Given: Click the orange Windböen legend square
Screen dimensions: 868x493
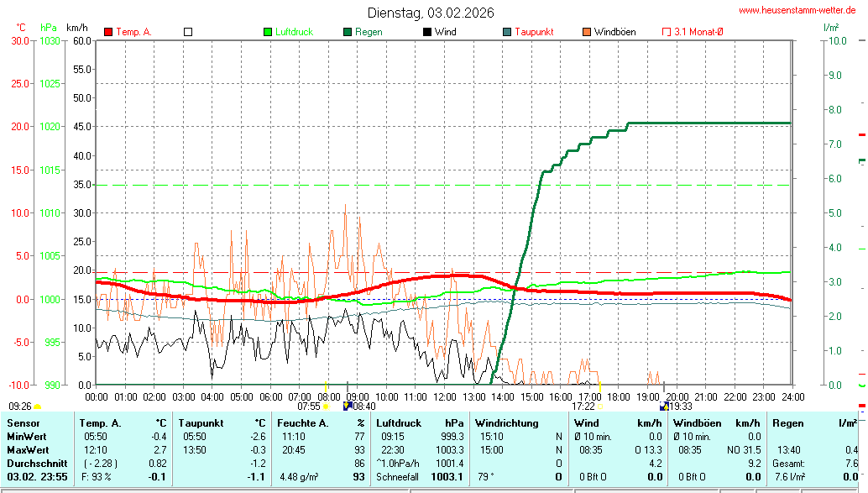Looking at the screenshot, I should tap(586, 32).
